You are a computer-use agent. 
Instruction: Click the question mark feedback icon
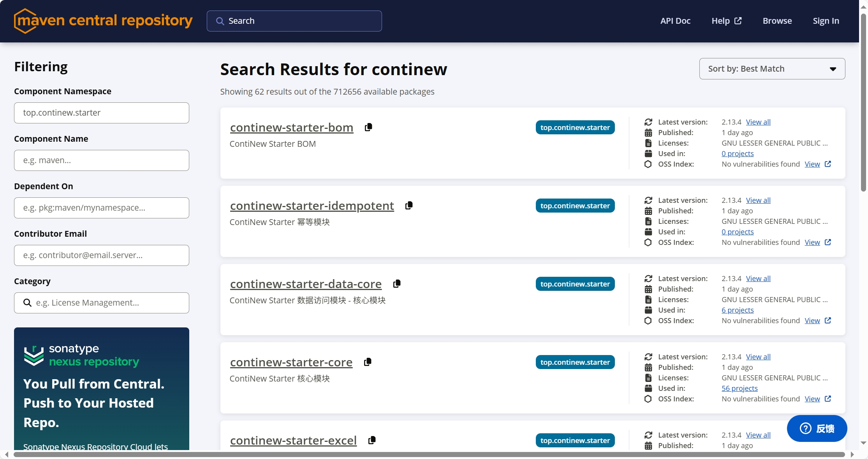point(805,428)
